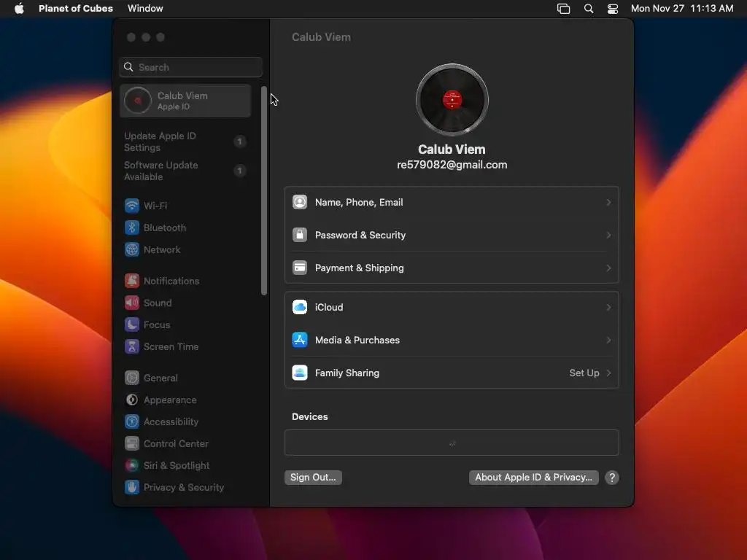Screen dimensions: 747x560
Task: Open the Sound speaker icon
Action: 132,303
